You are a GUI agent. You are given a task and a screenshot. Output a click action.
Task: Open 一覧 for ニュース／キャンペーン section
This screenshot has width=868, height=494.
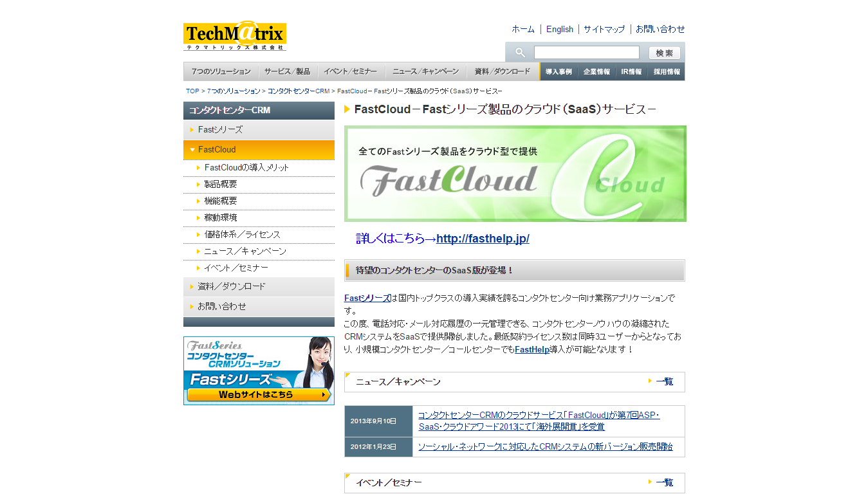pos(665,381)
